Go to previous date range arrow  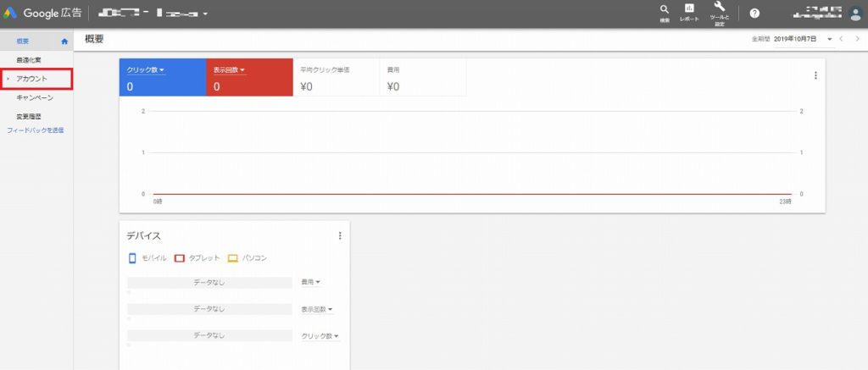(842, 39)
